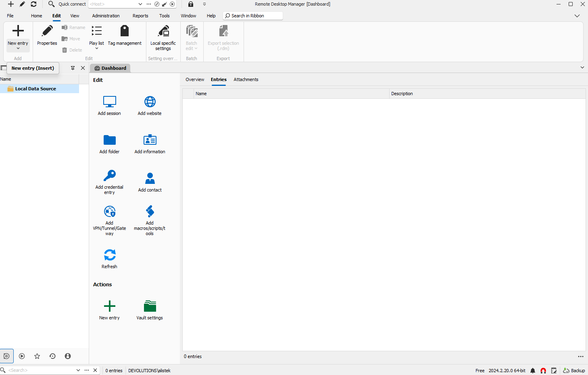Switch to the Overview tab
Viewport: 588px width, 375px height.
pyautogui.click(x=195, y=79)
